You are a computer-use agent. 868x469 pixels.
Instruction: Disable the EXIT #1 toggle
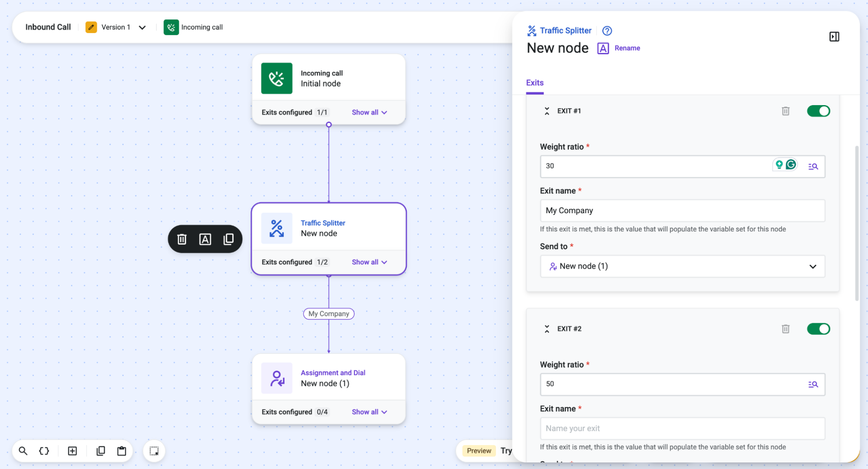[818, 111]
